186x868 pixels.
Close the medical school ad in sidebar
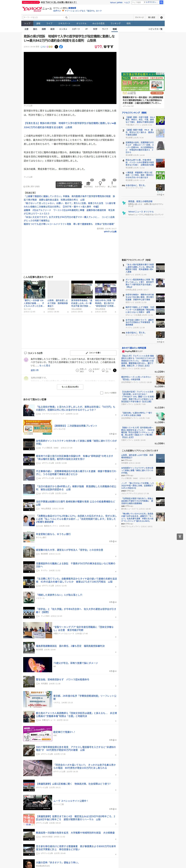point(163,73)
